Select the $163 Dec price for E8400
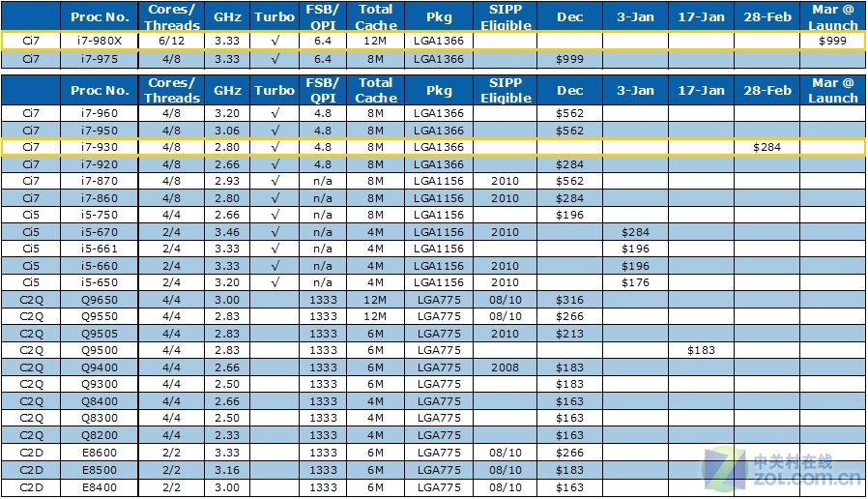 (x=569, y=488)
